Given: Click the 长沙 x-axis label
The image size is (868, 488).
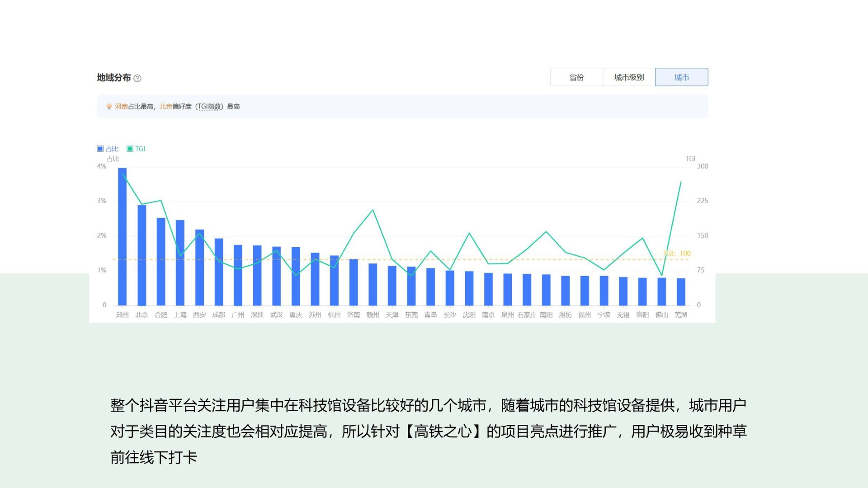Looking at the screenshot, I should click(x=450, y=314).
